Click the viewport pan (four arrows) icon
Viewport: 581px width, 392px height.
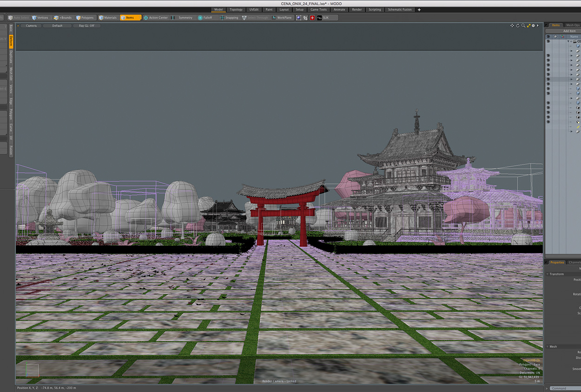(512, 26)
